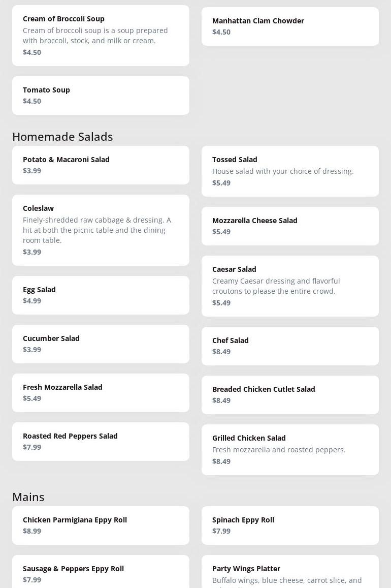
Task: Select the Egg Salad card
Action: (x=101, y=295)
